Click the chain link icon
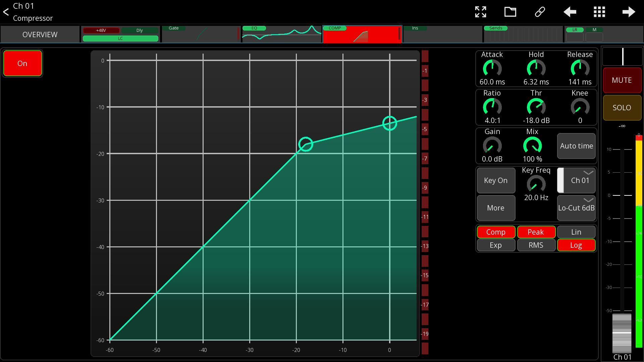644x362 pixels. pyautogui.click(x=540, y=12)
